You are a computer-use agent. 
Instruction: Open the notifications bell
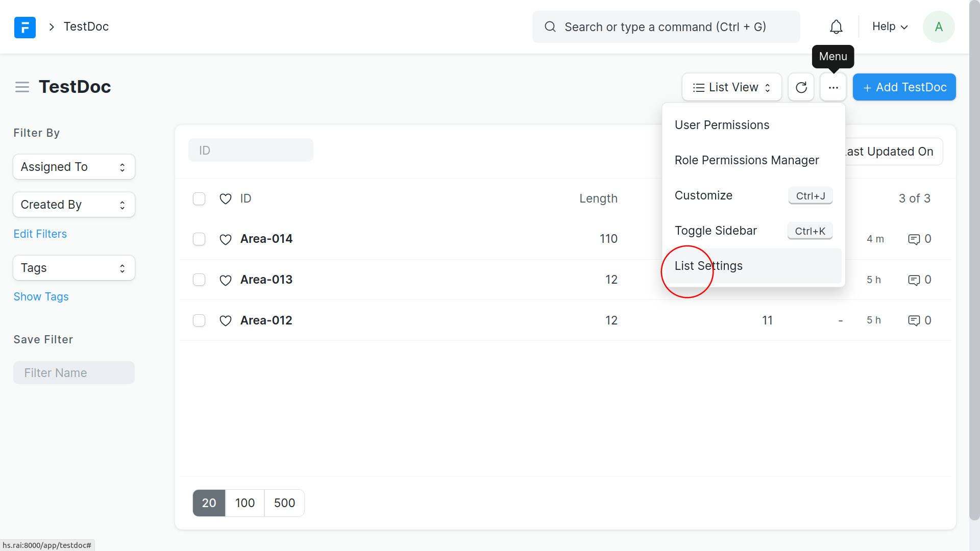[x=836, y=27]
